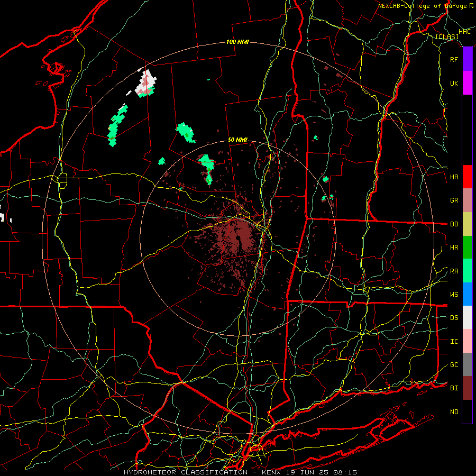This screenshot has height=476, width=476.
Task: Click the IC light pink legend swatch
Action: point(467,341)
